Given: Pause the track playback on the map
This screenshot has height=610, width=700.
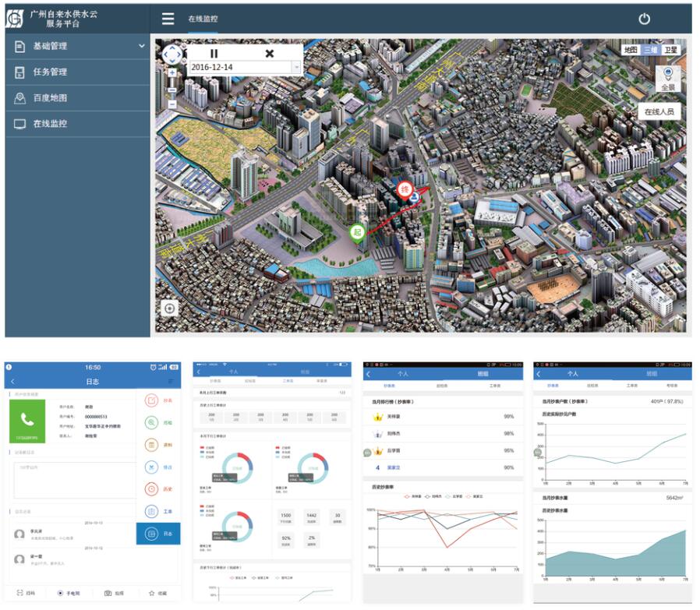Looking at the screenshot, I should pyautogui.click(x=214, y=53).
